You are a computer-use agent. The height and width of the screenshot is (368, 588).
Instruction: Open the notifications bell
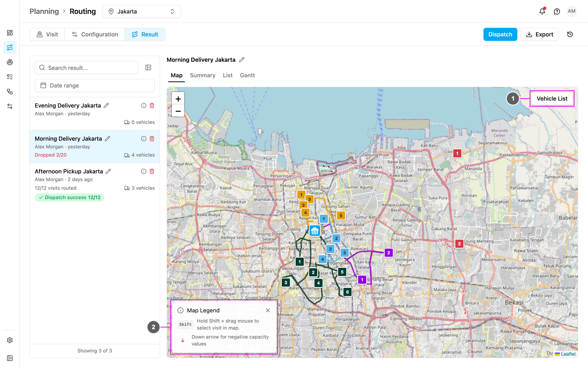[x=542, y=11]
